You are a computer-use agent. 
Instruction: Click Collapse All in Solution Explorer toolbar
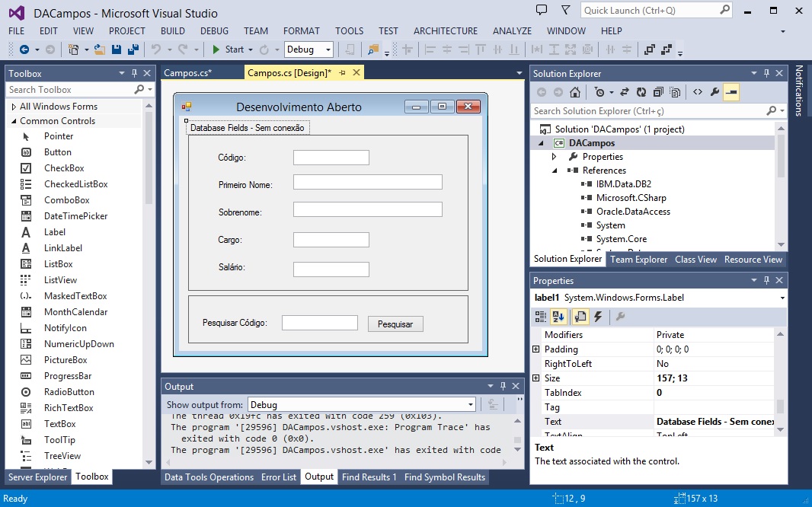658,92
